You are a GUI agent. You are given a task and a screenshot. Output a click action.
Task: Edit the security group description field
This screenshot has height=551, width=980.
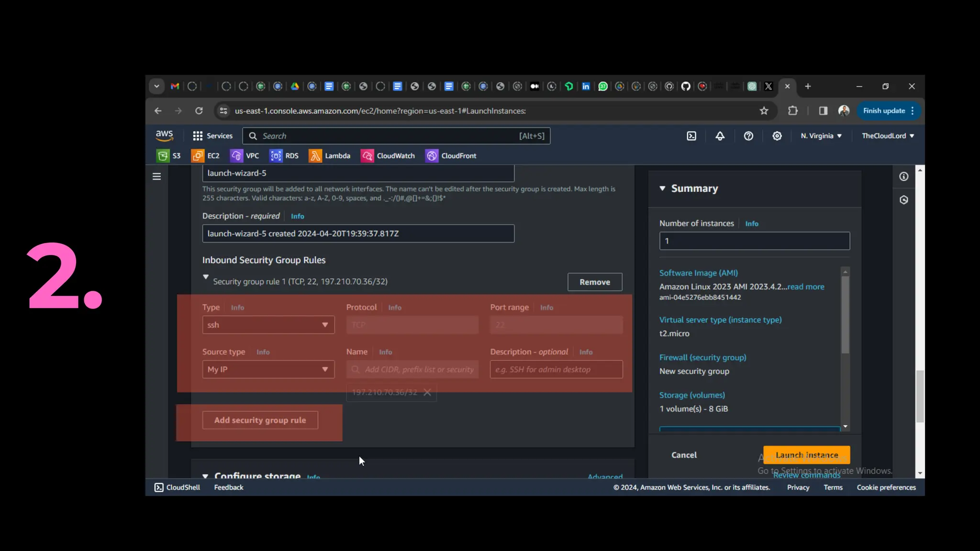pyautogui.click(x=358, y=233)
